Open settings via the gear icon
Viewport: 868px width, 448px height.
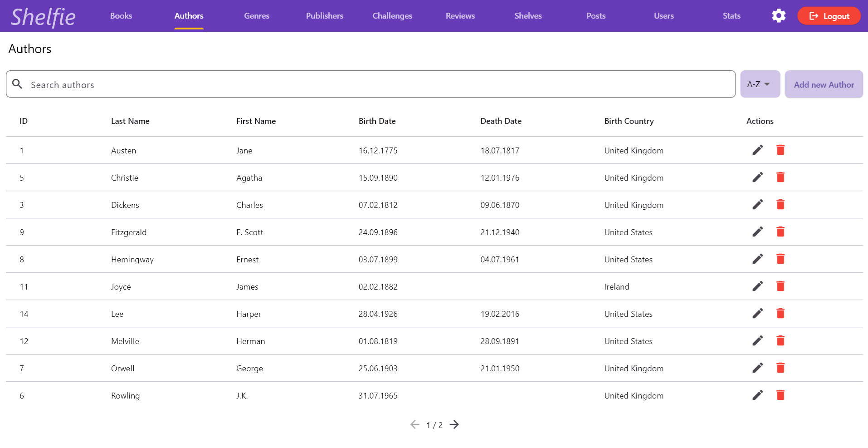point(779,16)
